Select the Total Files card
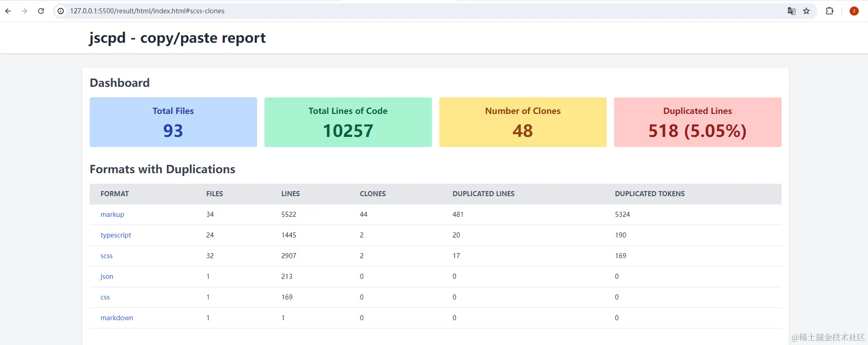 point(173,122)
